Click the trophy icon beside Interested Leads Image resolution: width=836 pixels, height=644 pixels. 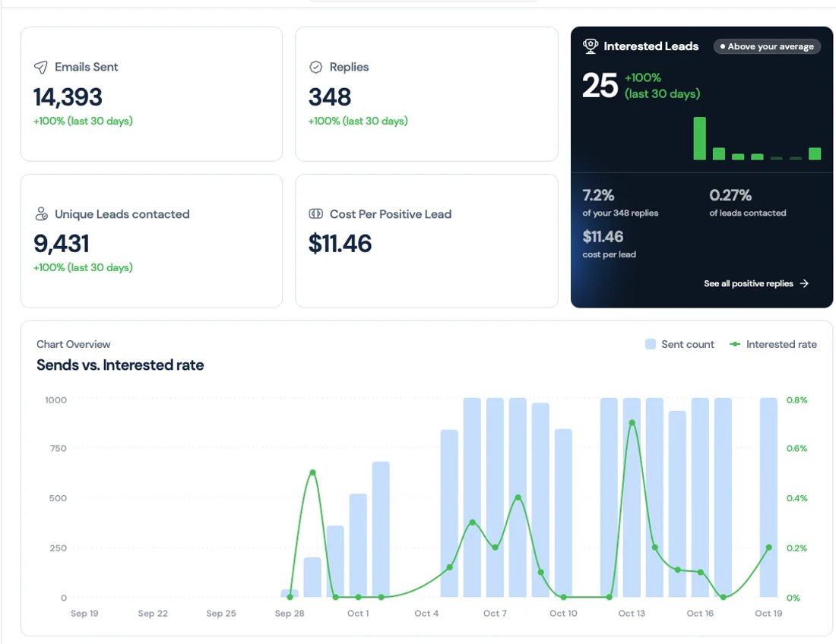(x=591, y=46)
